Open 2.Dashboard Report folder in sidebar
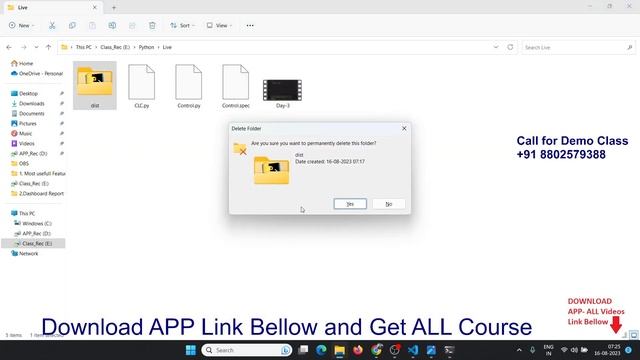The image size is (640, 360). [37, 193]
